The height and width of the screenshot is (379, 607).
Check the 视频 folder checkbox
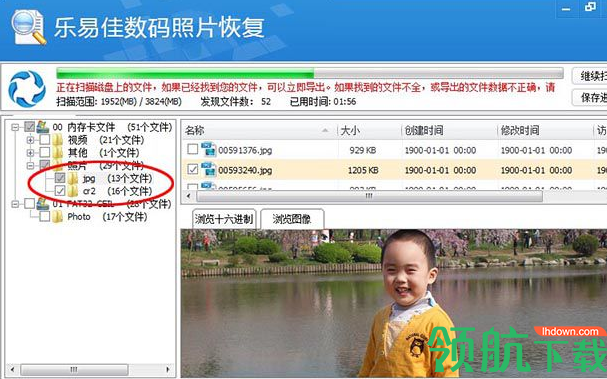click(45, 139)
